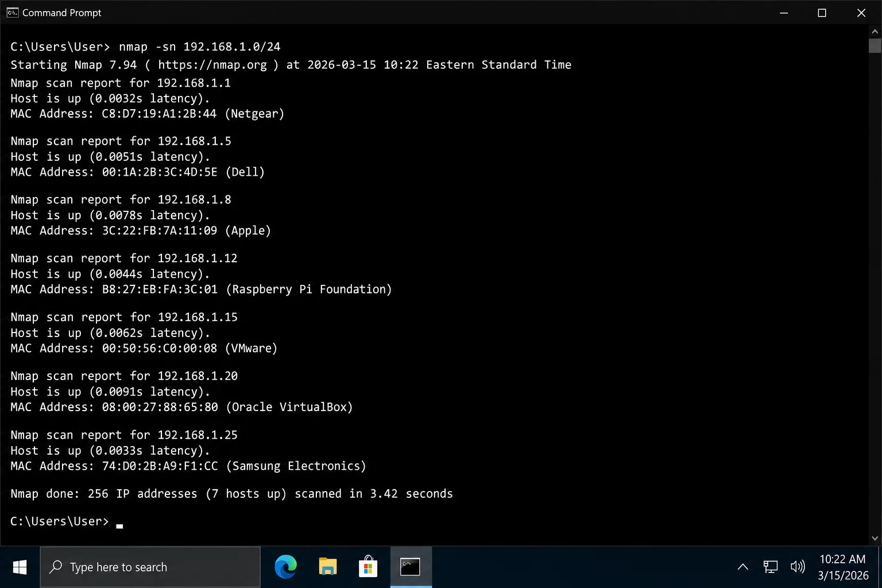Open Microsoft Store from the taskbar
This screenshot has height=588, width=882.
(x=368, y=567)
